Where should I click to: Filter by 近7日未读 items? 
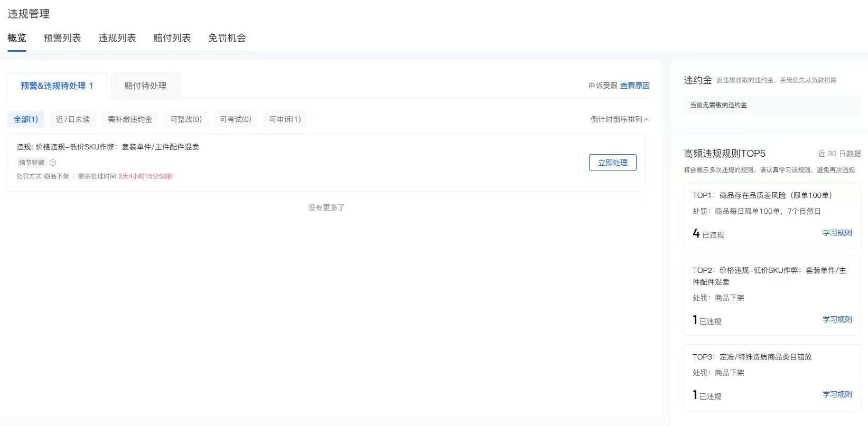[73, 119]
